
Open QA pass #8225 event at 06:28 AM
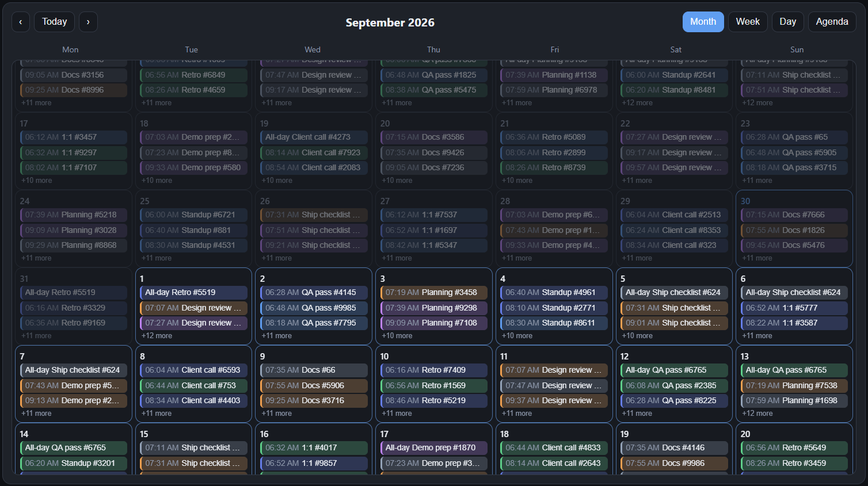click(674, 400)
